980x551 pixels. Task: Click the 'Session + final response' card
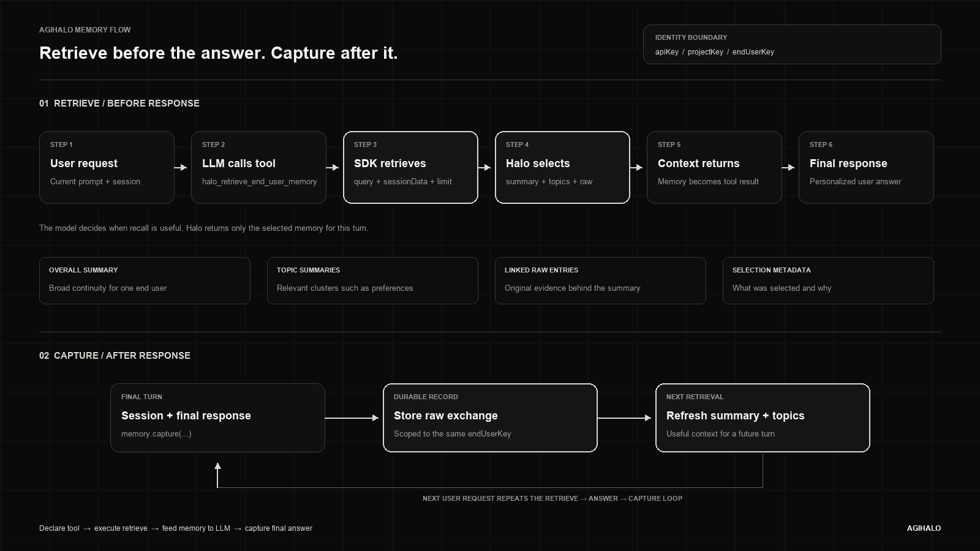(217, 418)
